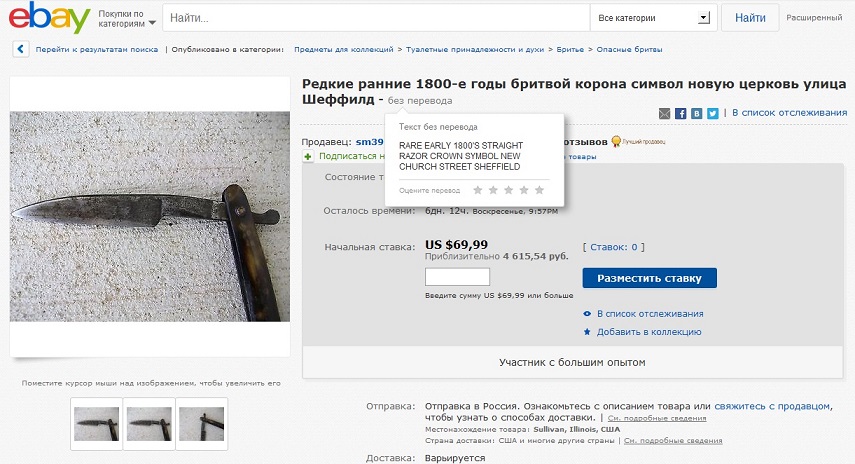Share listing by email envelope icon
Screen dimensions: 855x464
tap(664, 113)
